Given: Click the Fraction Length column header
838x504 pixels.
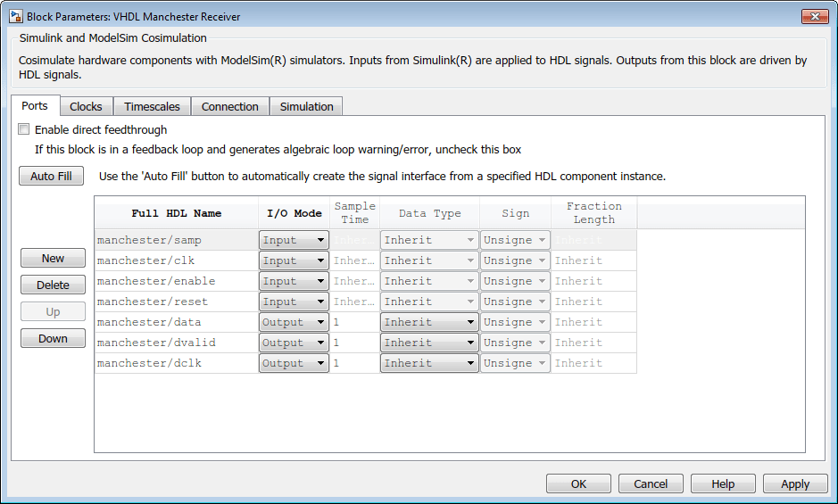Looking at the screenshot, I should [x=593, y=212].
